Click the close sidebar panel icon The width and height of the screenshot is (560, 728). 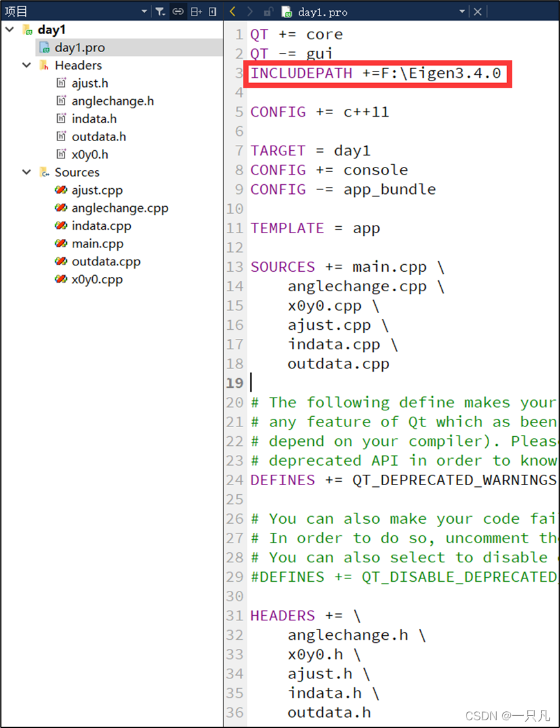(x=213, y=12)
